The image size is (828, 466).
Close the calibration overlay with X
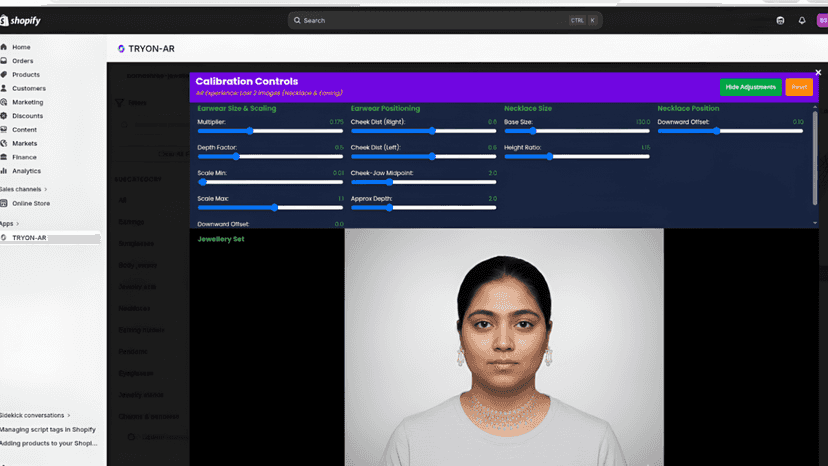pos(818,72)
